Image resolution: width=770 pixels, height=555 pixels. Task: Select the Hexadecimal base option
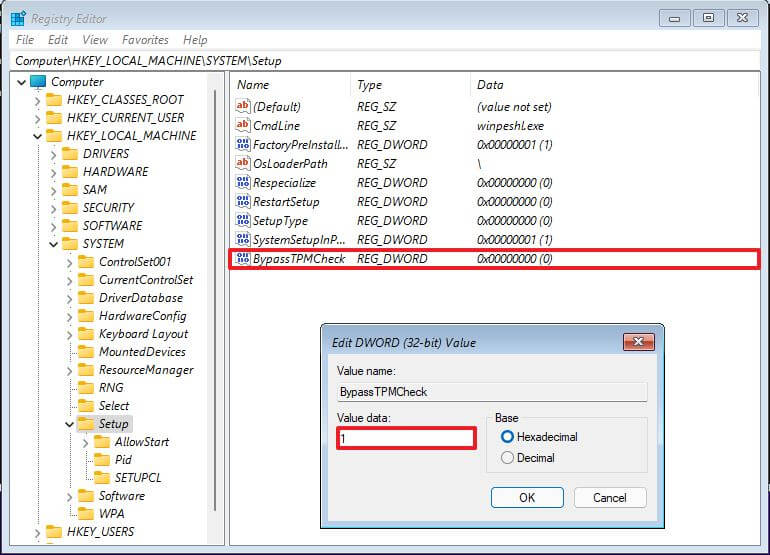coord(539,437)
